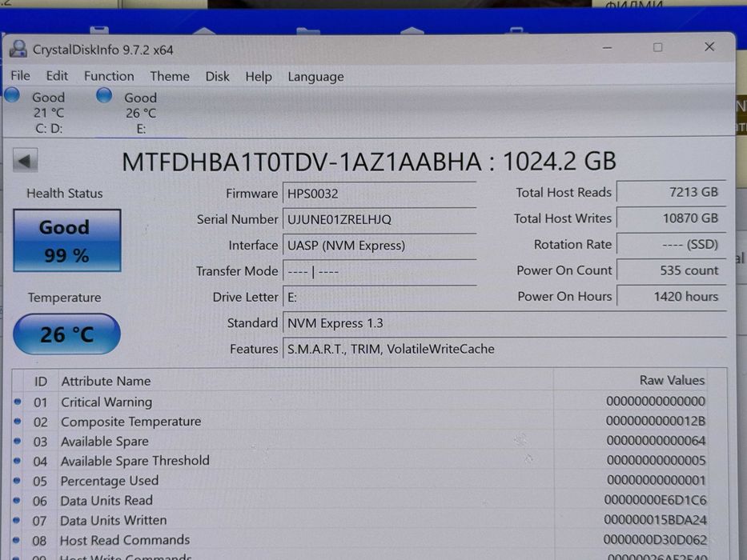This screenshot has height=560, width=747.
Task: Close the CrystalDiskInfo window
Action: (x=709, y=46)
